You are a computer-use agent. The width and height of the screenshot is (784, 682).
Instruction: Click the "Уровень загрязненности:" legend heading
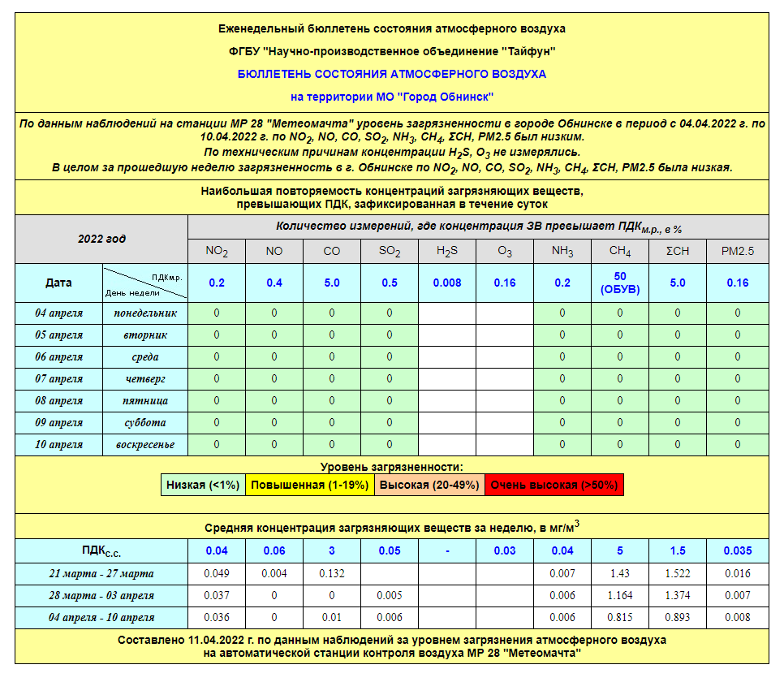point(392,467)
